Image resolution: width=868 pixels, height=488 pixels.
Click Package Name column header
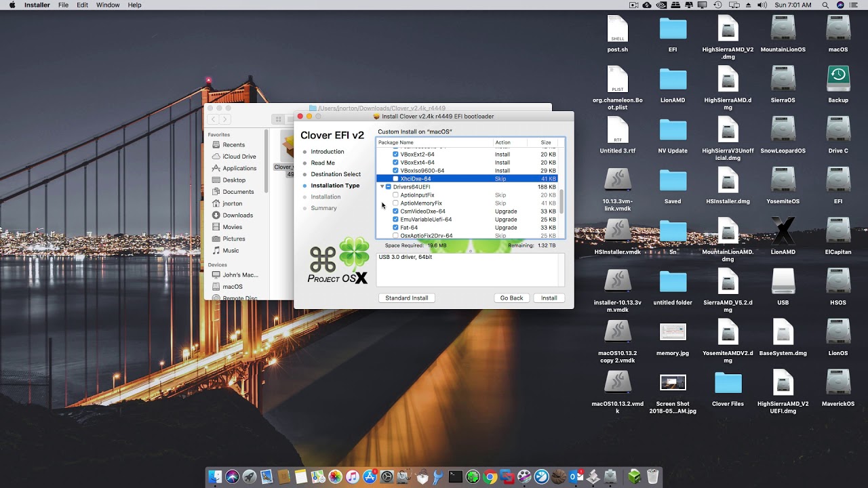(x=435, y=142)
